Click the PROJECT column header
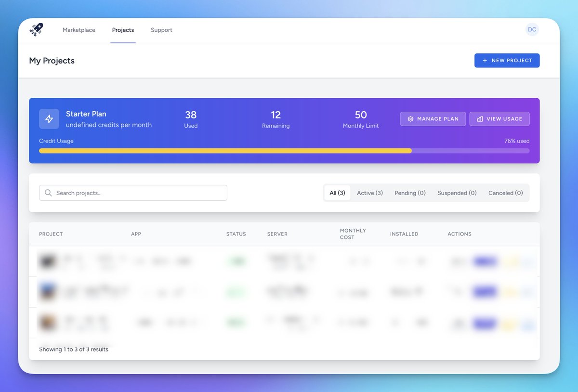 (51, 234)
